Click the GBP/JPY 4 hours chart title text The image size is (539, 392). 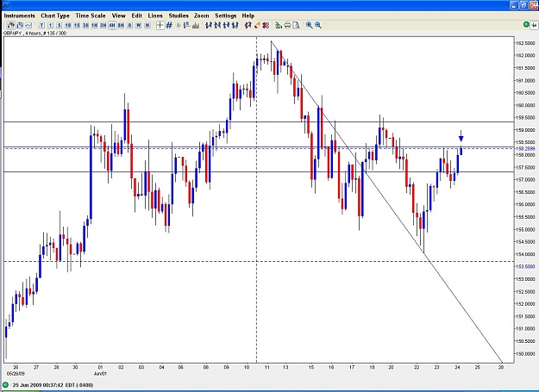pyautogui.click(x=34, y=34)
